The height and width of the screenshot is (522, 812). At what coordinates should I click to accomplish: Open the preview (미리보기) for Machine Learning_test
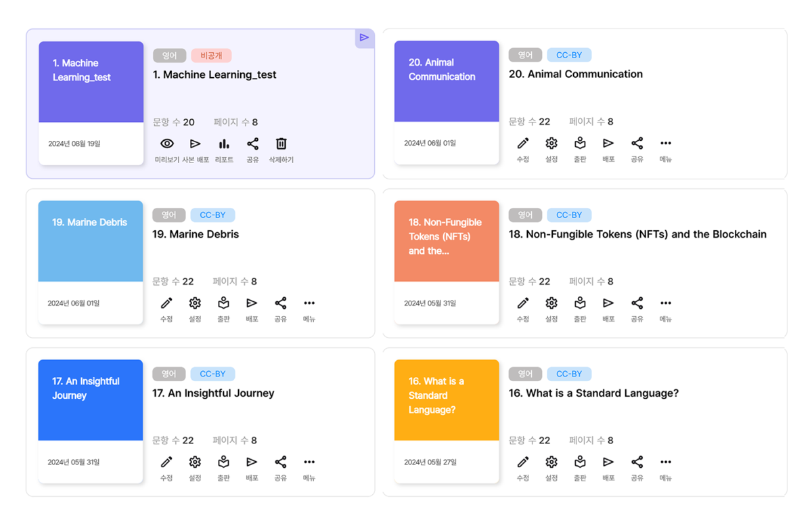(x=166, y=143)
